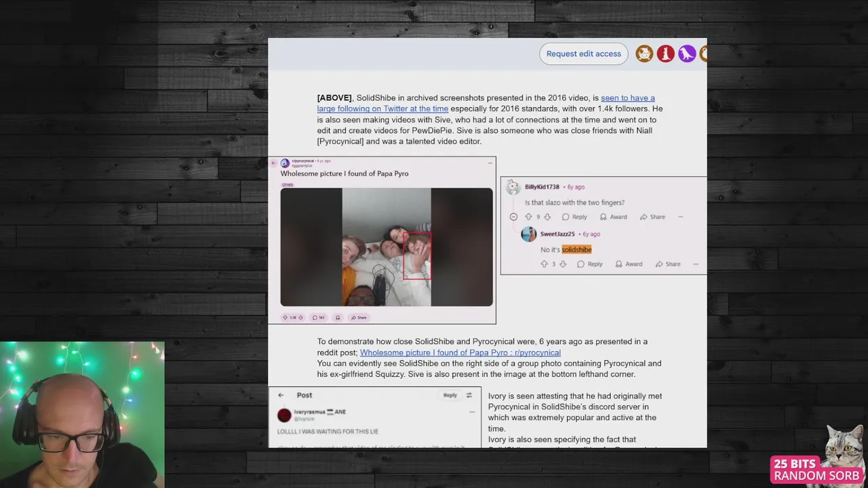Downvote BillyKid1738's comment
The width and height of the screenshot is (868, 488).
tap(547, 217)
